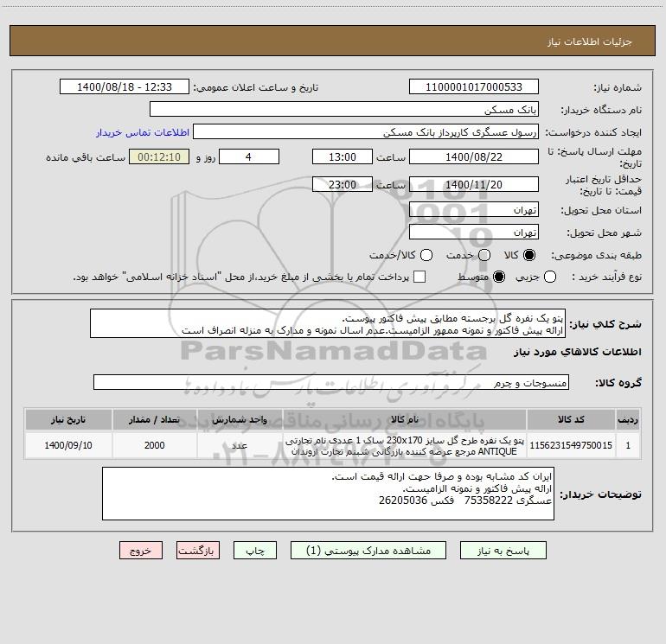The image size is (666, 644).
Task: Choose the جزیی purchase type radio
Action: tap(550, 277)
